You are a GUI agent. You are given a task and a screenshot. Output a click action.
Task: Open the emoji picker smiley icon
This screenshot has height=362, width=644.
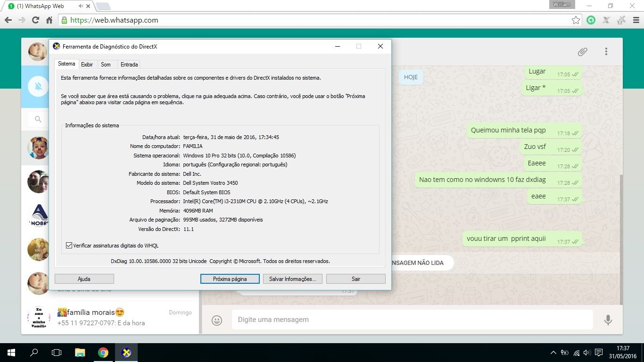217,320
